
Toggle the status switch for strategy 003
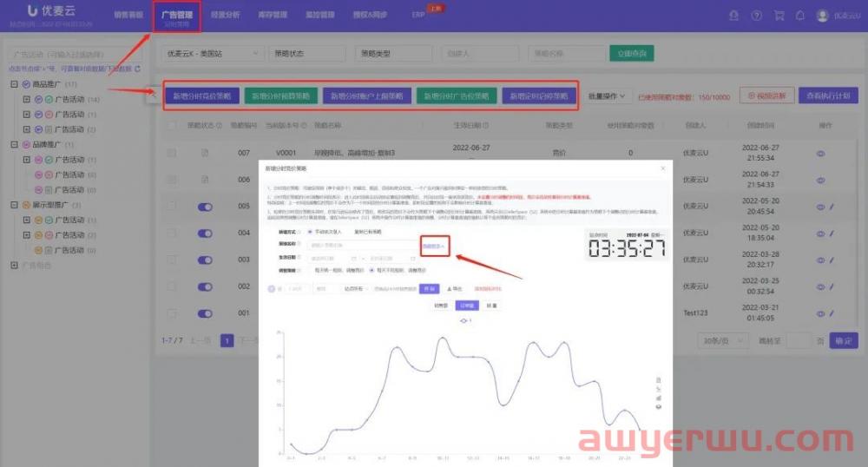pyautogui.click(x=205, y=260)
